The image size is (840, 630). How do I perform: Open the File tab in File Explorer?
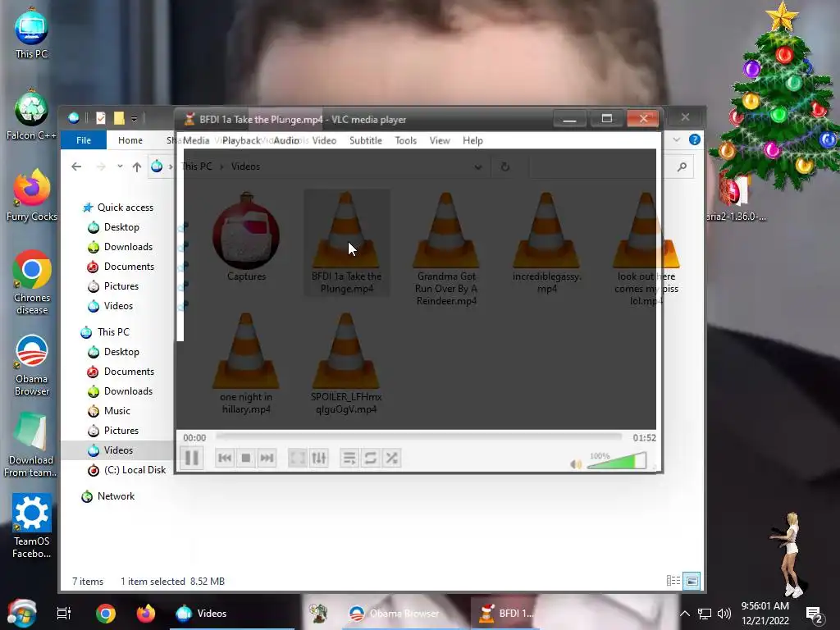pos(84,140)
